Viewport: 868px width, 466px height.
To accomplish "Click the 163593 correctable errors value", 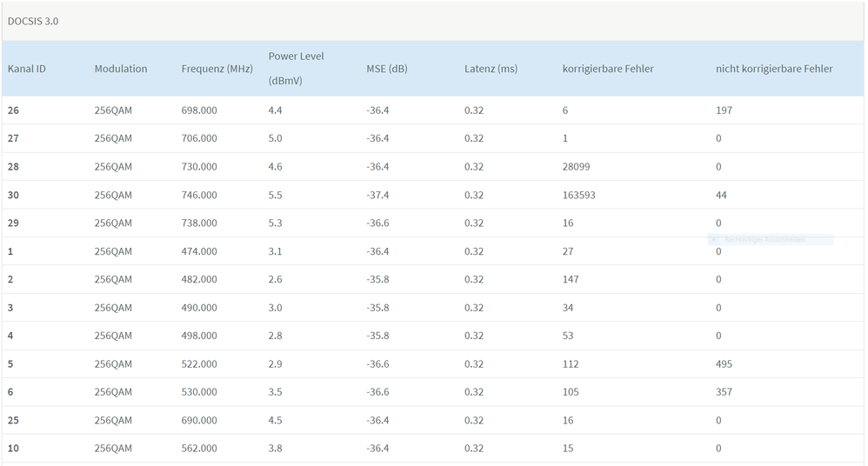I will 578,195.
